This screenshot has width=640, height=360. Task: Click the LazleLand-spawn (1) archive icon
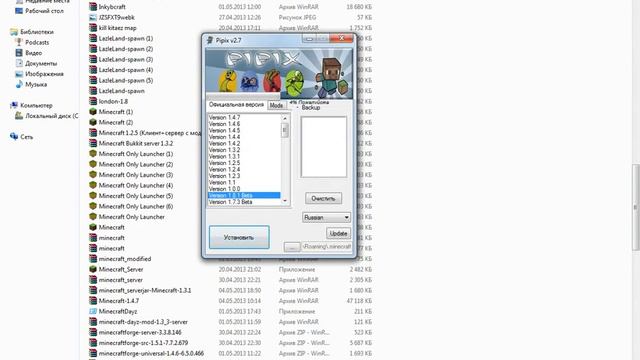click(93, 38)
